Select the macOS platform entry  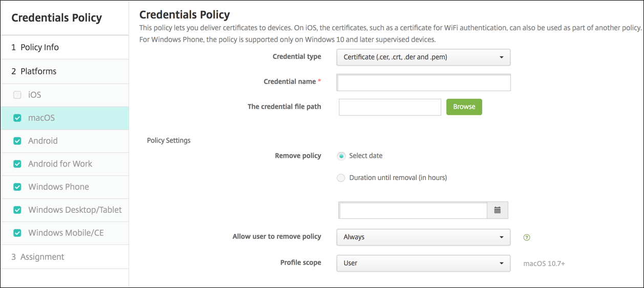coord(41,118)
